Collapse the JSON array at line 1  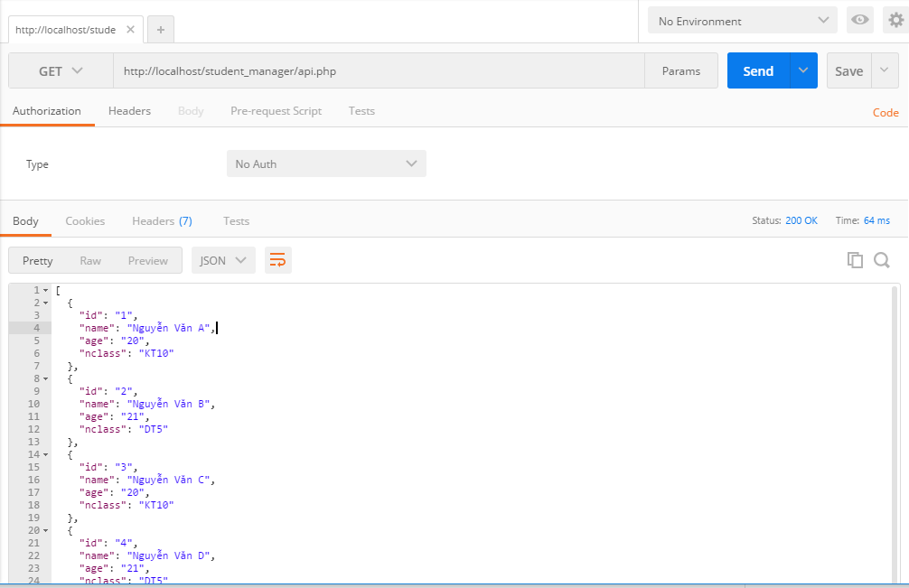pos(45,290)
